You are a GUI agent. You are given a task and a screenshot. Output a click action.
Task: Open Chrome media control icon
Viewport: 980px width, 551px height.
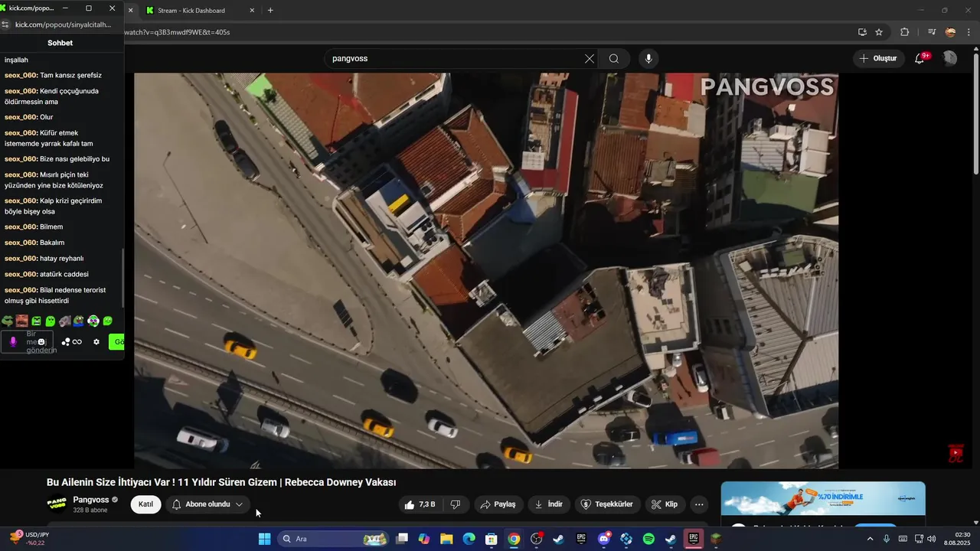(931, 32)
